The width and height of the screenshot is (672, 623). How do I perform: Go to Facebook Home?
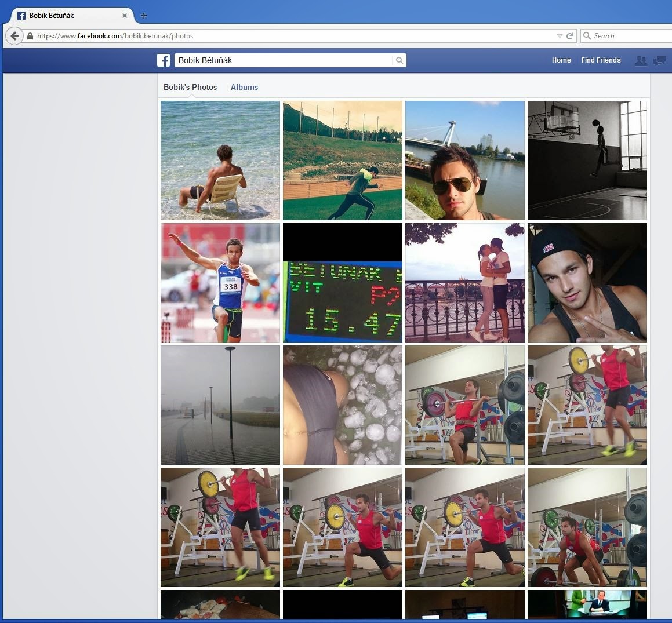click(x=561, y=60)
